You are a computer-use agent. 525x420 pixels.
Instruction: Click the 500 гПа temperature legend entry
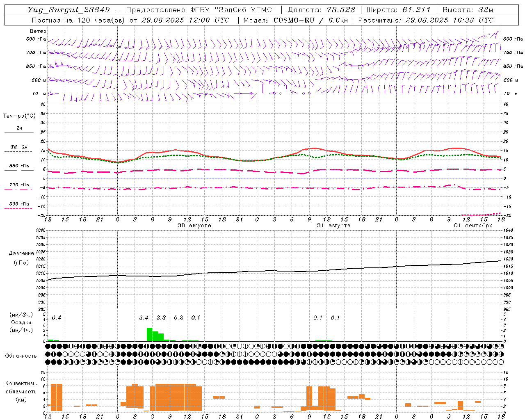pos(19,204)
